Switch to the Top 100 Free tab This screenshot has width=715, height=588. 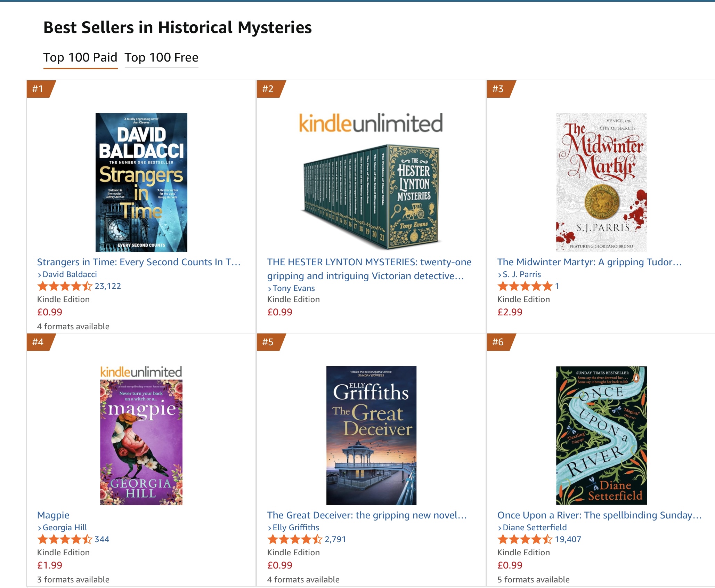(x=161, y=57)
